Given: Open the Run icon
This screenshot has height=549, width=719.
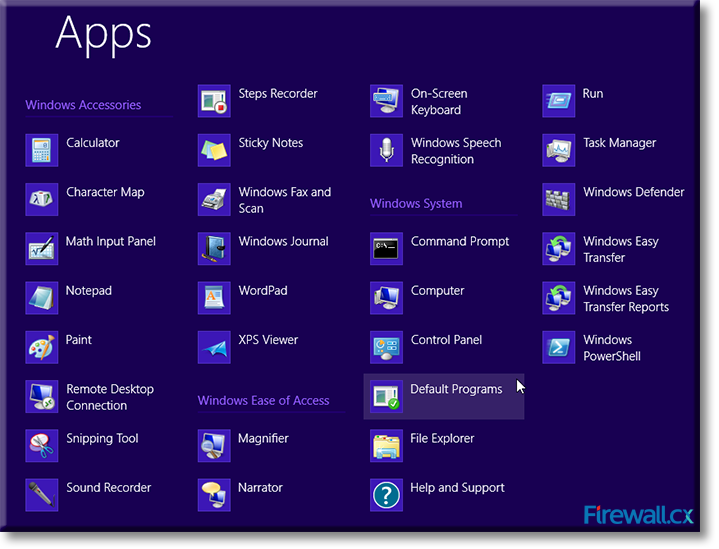Looking at the screenshot, I should tap(559, 101).
